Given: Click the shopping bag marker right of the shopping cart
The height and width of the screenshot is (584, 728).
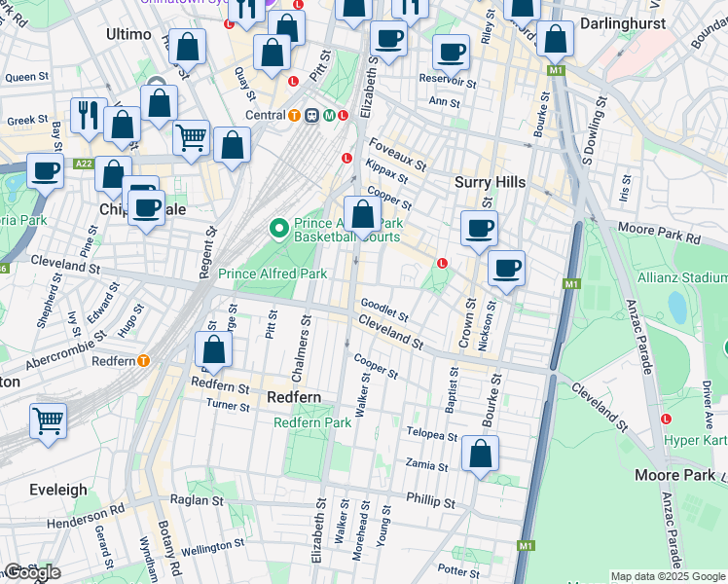Looking at the screenshot, I should coord(233,148).
